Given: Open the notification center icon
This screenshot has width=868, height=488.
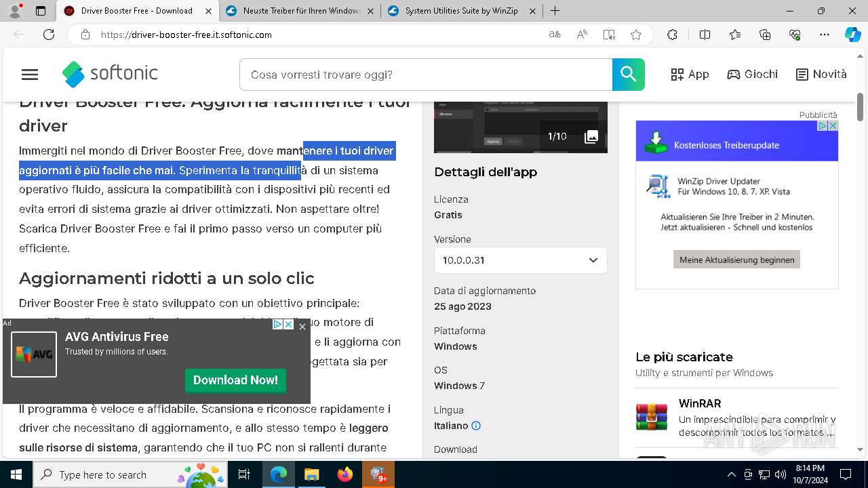Looking at the screenshot, I should click(x=846, y=474).
